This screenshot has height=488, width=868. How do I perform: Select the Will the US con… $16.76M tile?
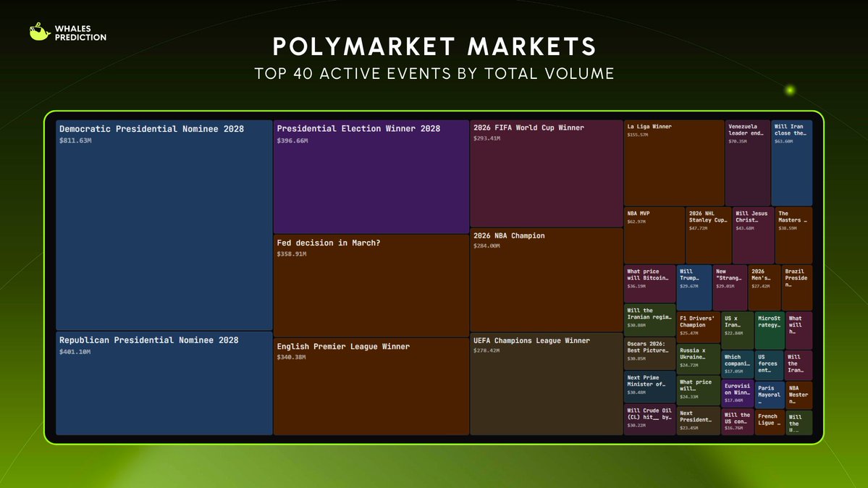tap(738, 421)
